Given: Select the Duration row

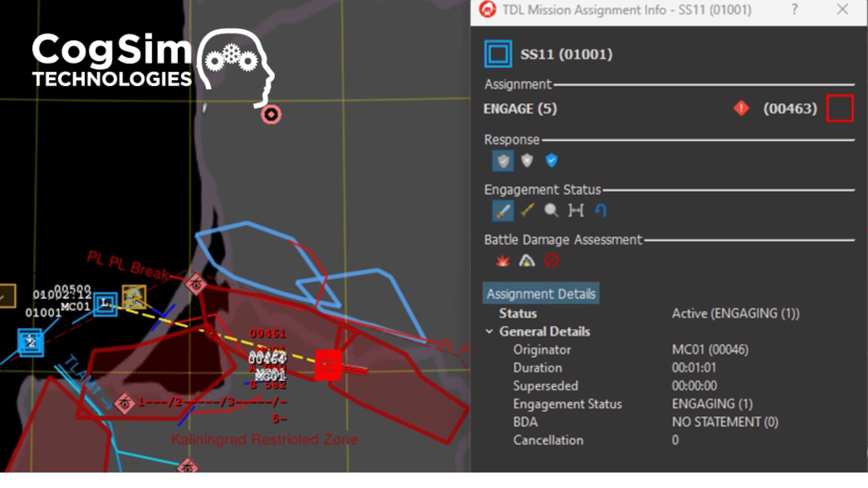Looking at the screenshot, I should click(x=669, y=368).
